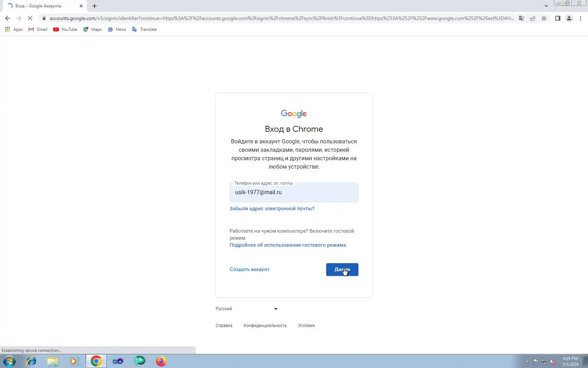Open the Translate bookmark
588x368 pixels.
[144, 29]
